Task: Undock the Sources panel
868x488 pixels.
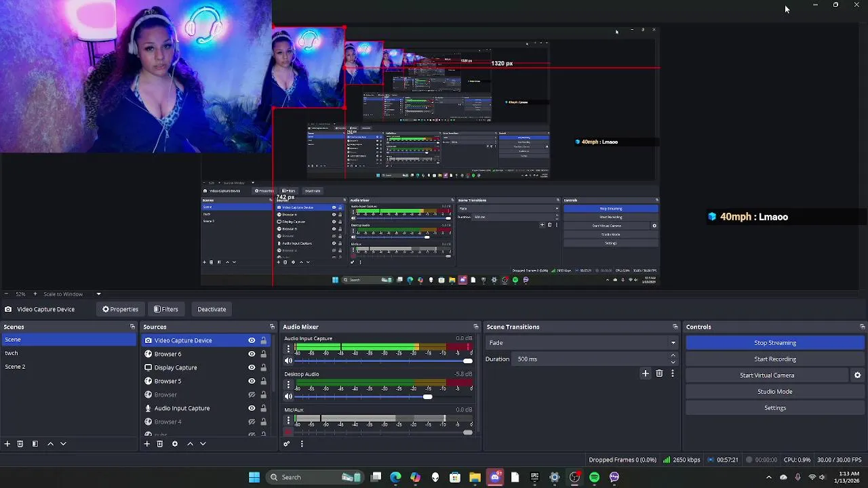Action: click(x=272, y=327)
